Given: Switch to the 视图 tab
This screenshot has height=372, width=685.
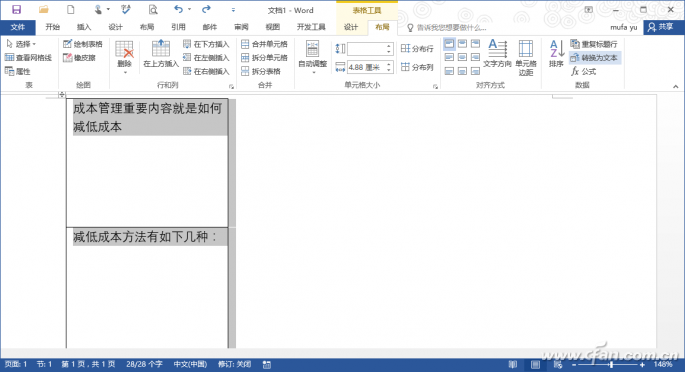Looking at the screenshot, I should tap(273, 27).
